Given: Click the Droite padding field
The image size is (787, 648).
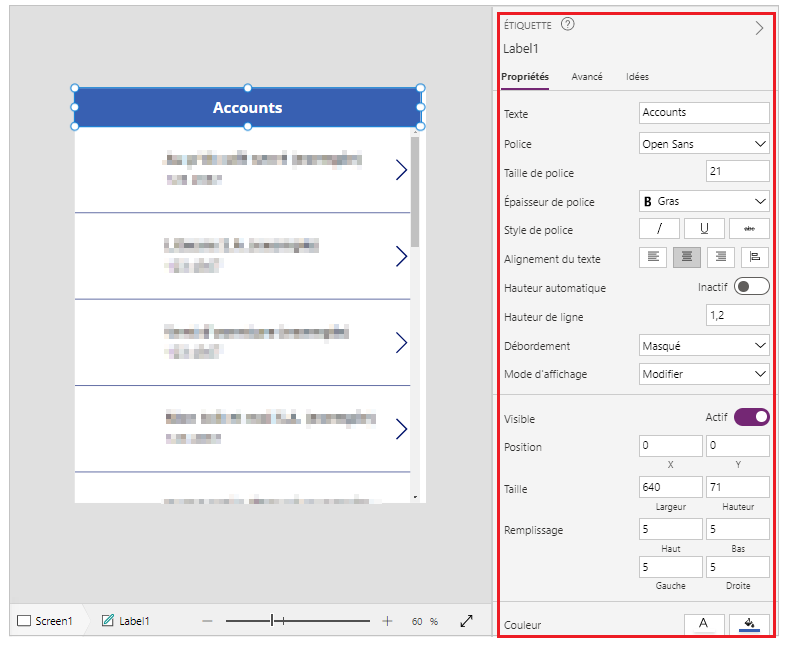Looking at the screenshot, I should pos(737,567).
